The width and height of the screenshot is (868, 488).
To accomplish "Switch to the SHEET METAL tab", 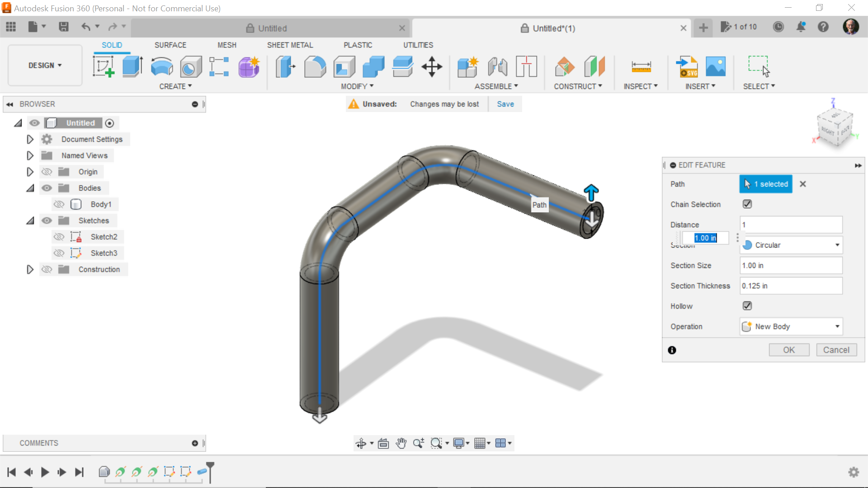I will click(x=290, y=45).
